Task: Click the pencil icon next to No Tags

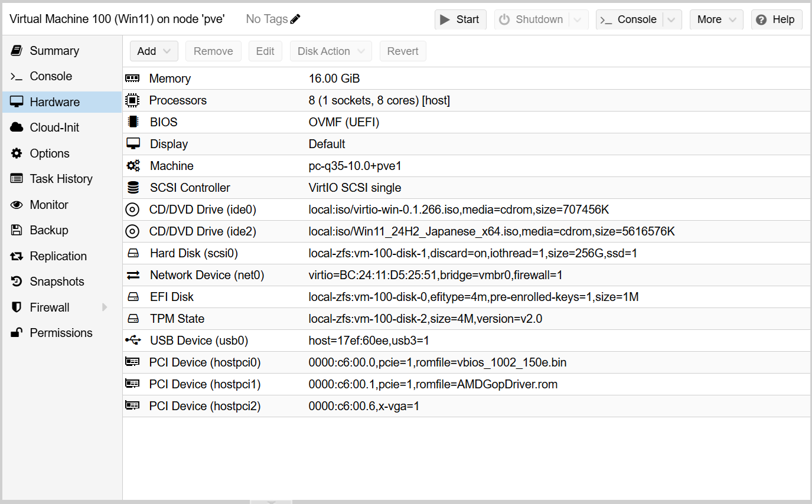Action: (x=295, y=19)
